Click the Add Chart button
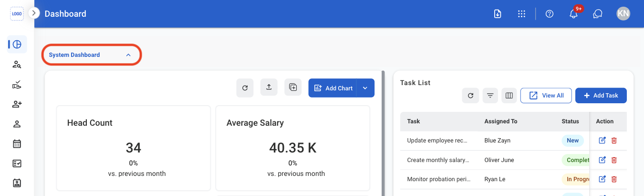The width and height of the screenshot is (644, 196). click(x=333, y=88)
